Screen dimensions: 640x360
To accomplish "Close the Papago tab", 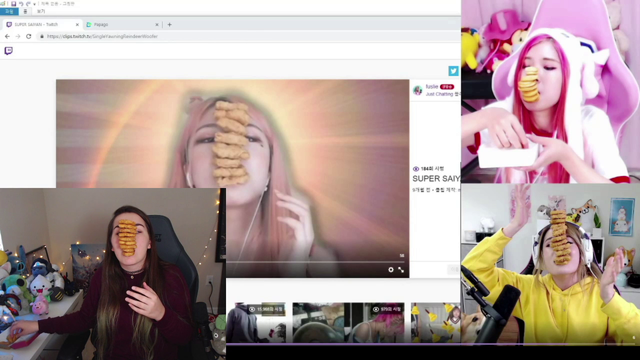I will (157, 24).
